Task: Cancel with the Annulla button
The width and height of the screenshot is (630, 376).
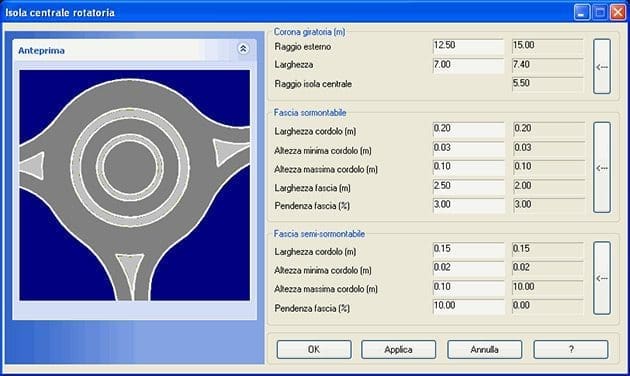Action: [x=485, y=349]
